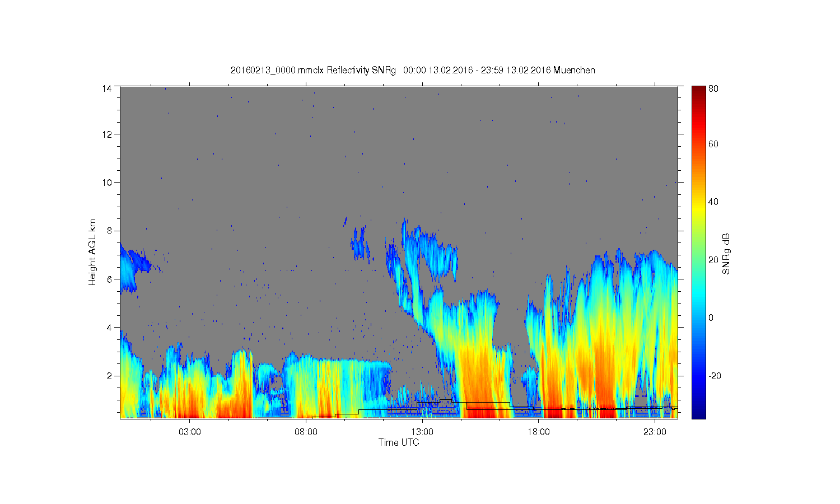Image resolution: width=840 pixels, height=504 pixels.
Task: Click the '18:00' time tick label
Action: point(538,432)
